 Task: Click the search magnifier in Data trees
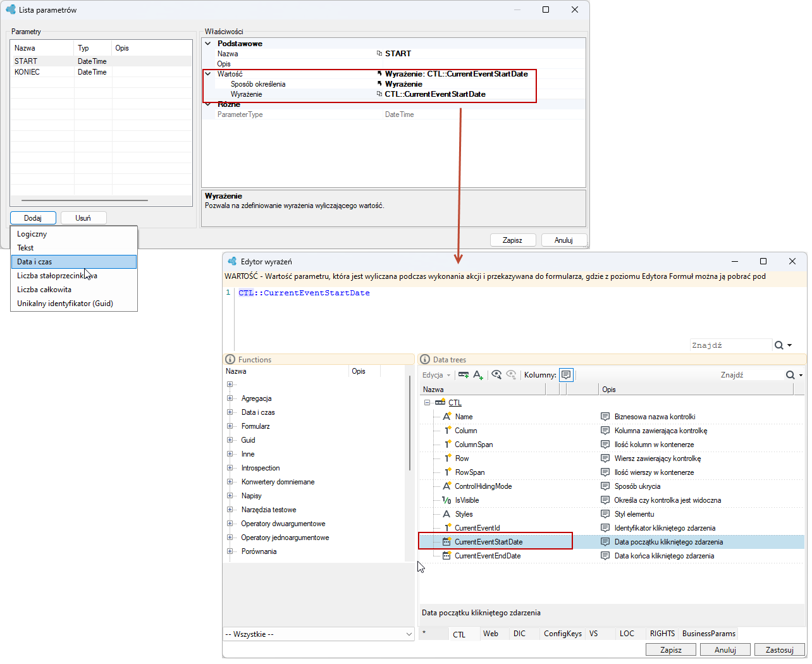(790, 375)
